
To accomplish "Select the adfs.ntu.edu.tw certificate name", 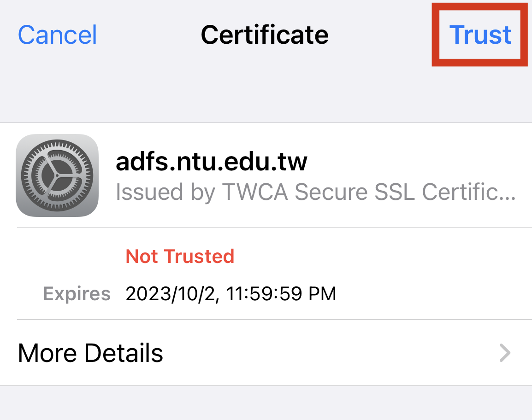I will [x=212, y=161].
